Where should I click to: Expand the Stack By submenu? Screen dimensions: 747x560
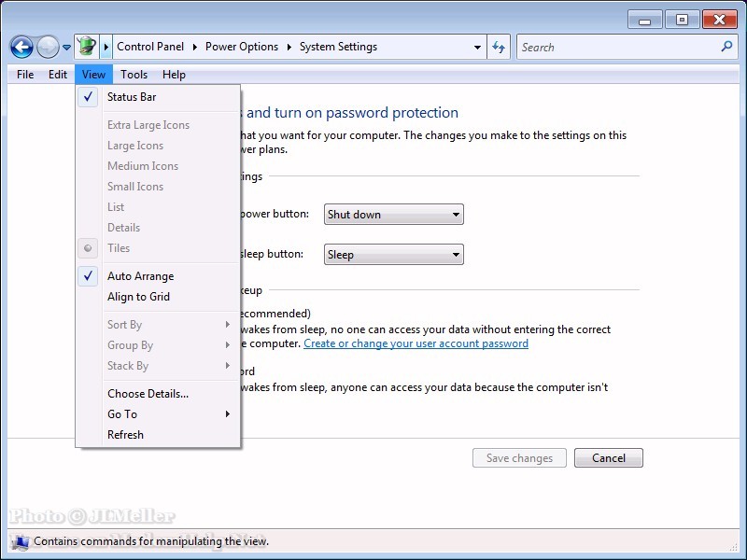[x=158, y=366]
